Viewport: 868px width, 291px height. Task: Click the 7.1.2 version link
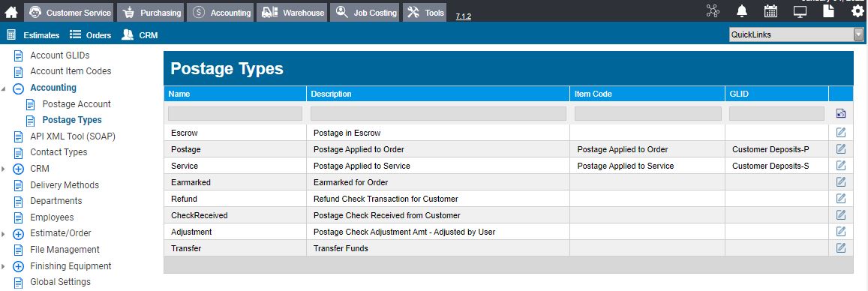pos(464,16)
